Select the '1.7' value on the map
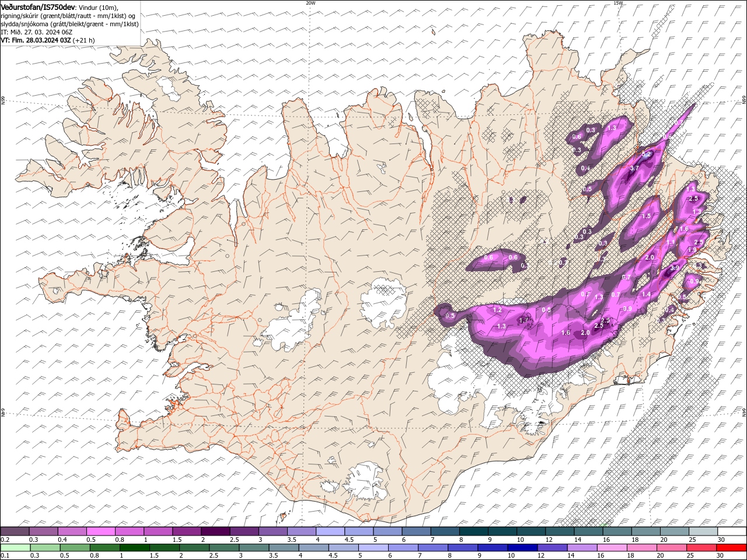Viewport: 747px width, 560px height. coord(524,320)
